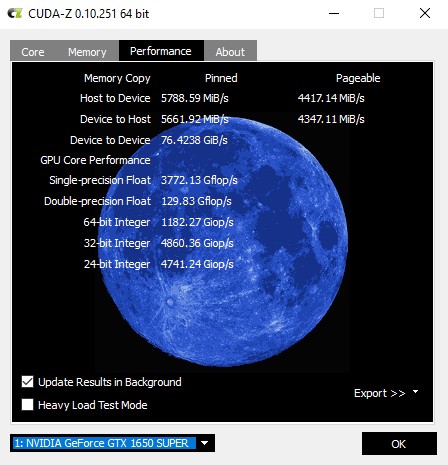Click the Host to Device label
448x465 pixels.
[115, 98]
